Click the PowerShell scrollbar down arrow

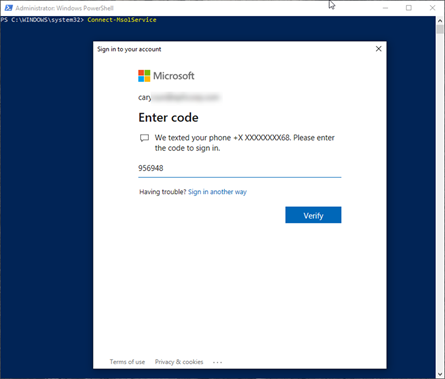pyautogui.click(x=440, y=374)
